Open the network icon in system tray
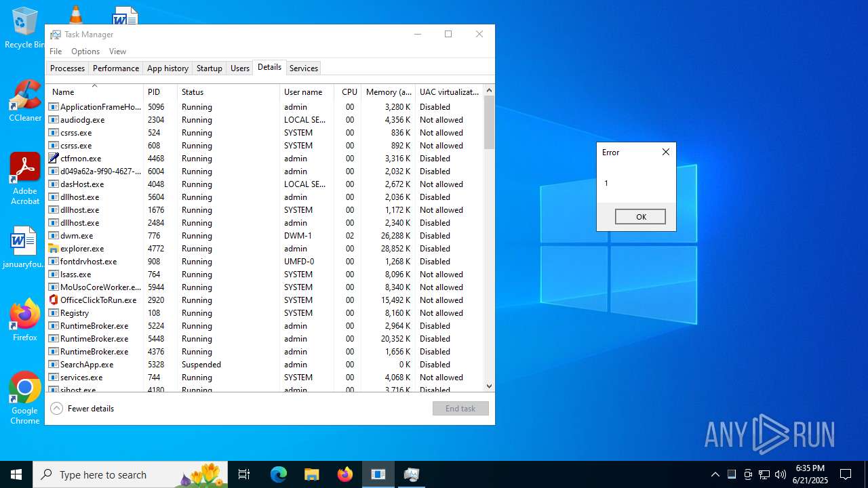This screenshot has height=488, width=868. pos(764,474)
